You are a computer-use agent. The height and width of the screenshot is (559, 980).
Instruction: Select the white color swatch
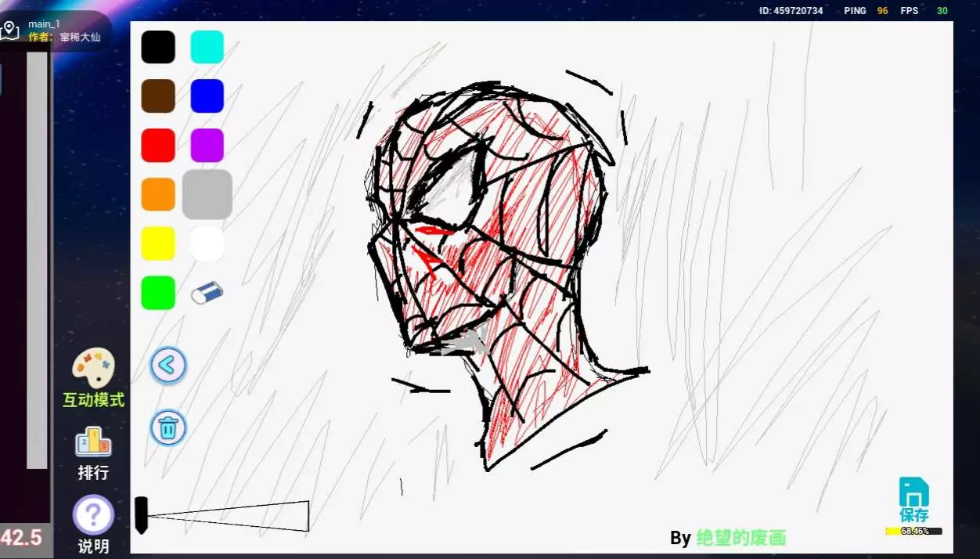207,243
